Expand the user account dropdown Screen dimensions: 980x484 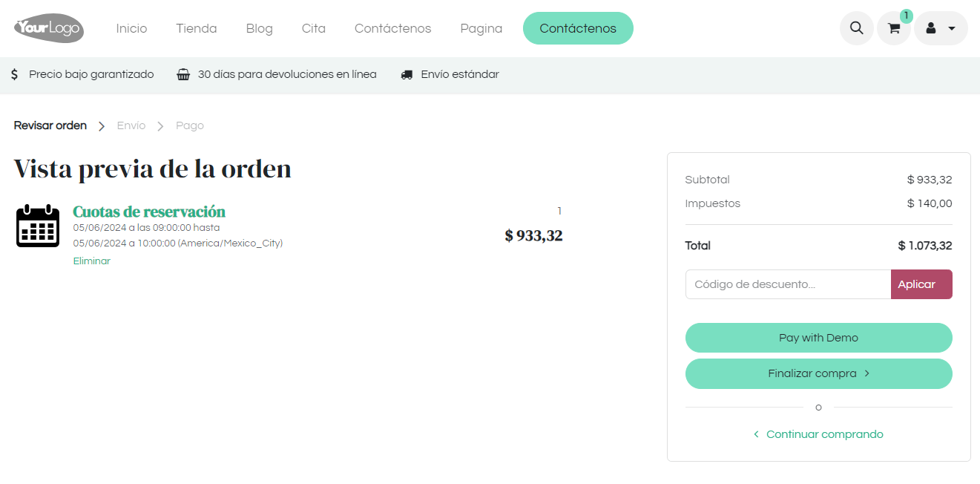click(941, 28)
